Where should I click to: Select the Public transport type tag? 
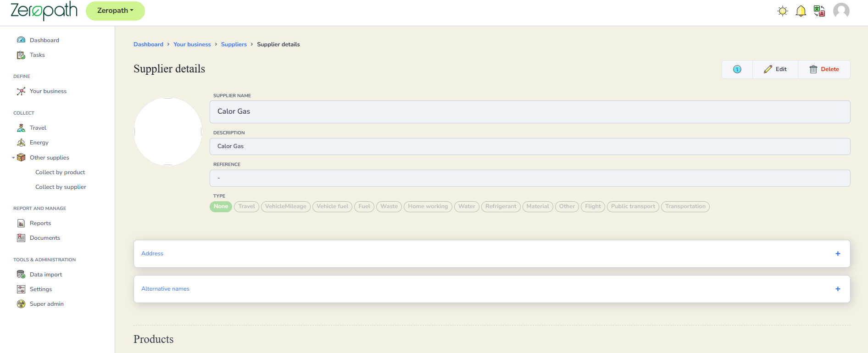point(633,206)
